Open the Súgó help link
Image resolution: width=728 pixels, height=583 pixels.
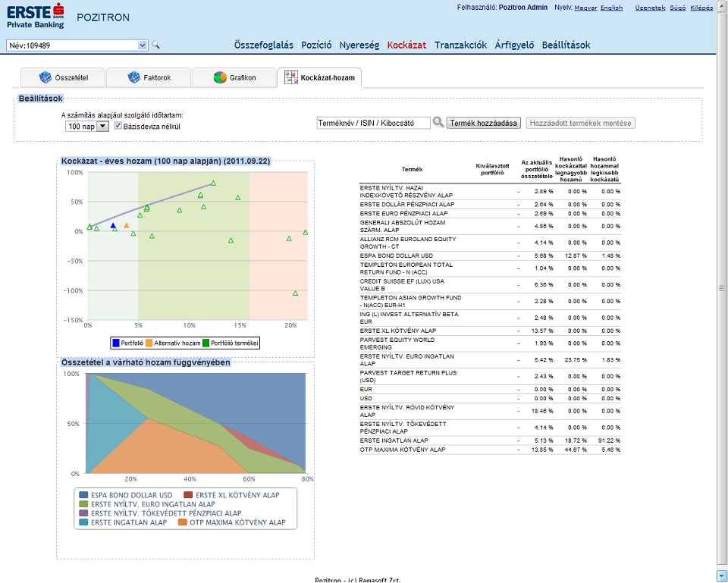coord(678,8)
